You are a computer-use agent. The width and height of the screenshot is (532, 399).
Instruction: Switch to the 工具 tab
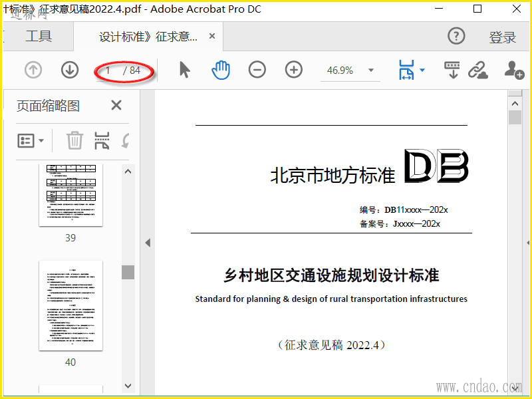tap(39, 36)
